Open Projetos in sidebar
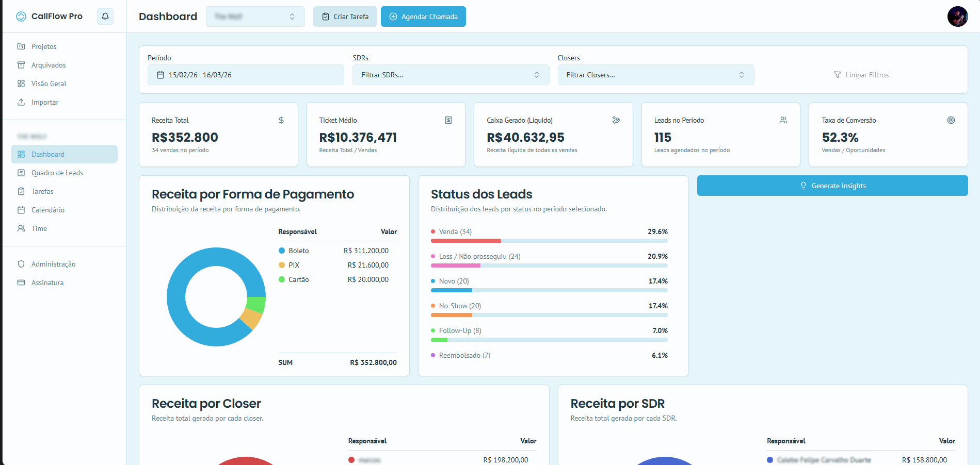Image resolution: width=980 pixels, height=465 pixels. click(64, 46)
